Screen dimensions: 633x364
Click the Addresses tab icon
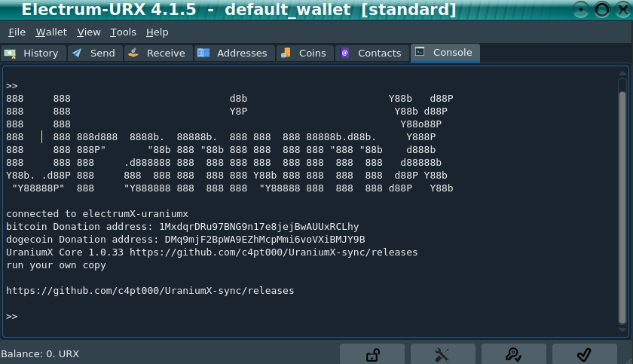tap(203, 53)
